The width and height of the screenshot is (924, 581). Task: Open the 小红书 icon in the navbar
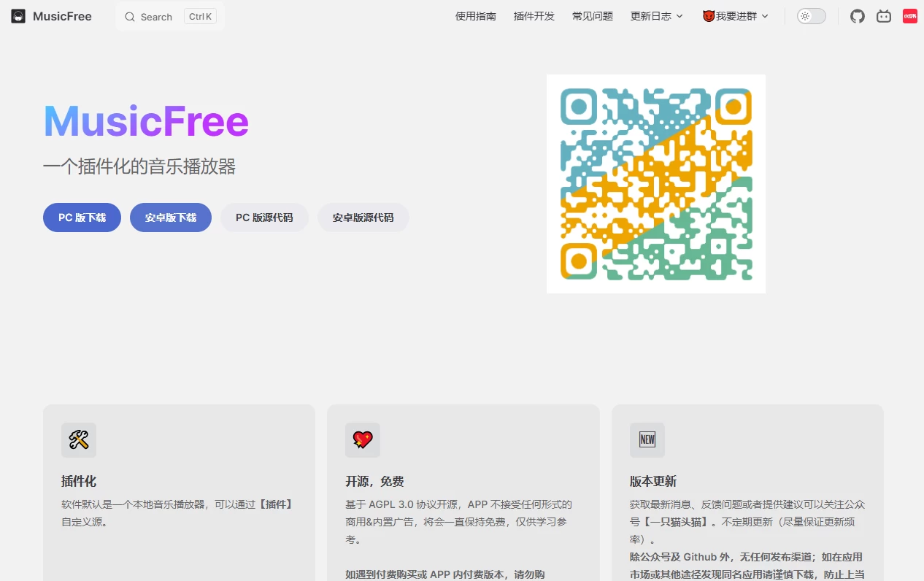click(909, 15)
